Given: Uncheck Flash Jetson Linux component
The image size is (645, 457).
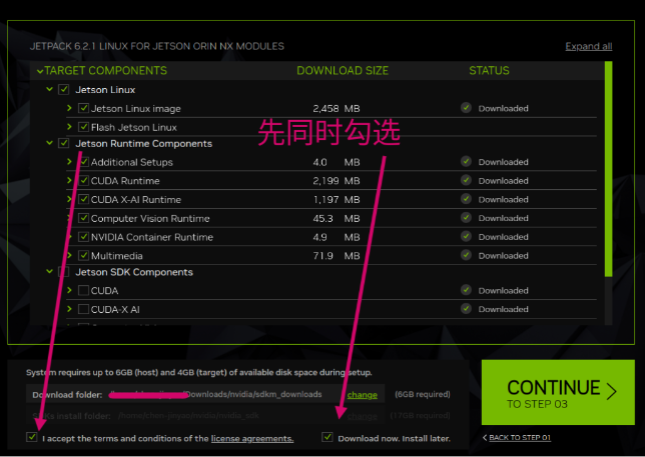Looking at the screenshot, I should click(x=84, y=127).
